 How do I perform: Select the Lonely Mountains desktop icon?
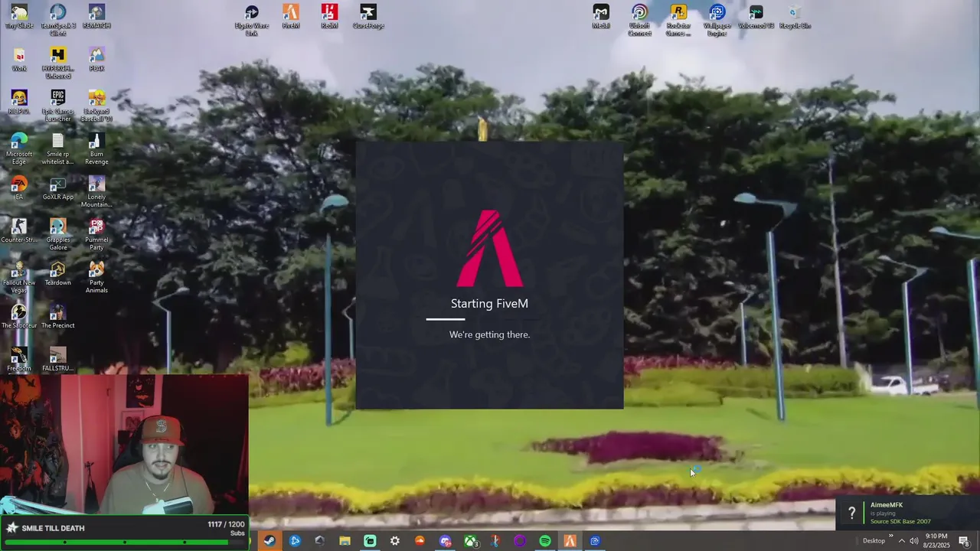(x=96, y=191)
